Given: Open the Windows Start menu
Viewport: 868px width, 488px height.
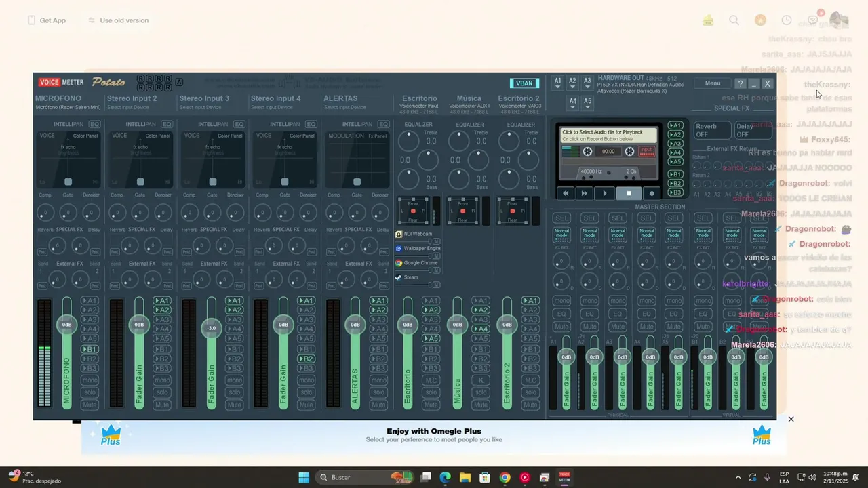Looking at the screenshot, I should click(304, 477).
